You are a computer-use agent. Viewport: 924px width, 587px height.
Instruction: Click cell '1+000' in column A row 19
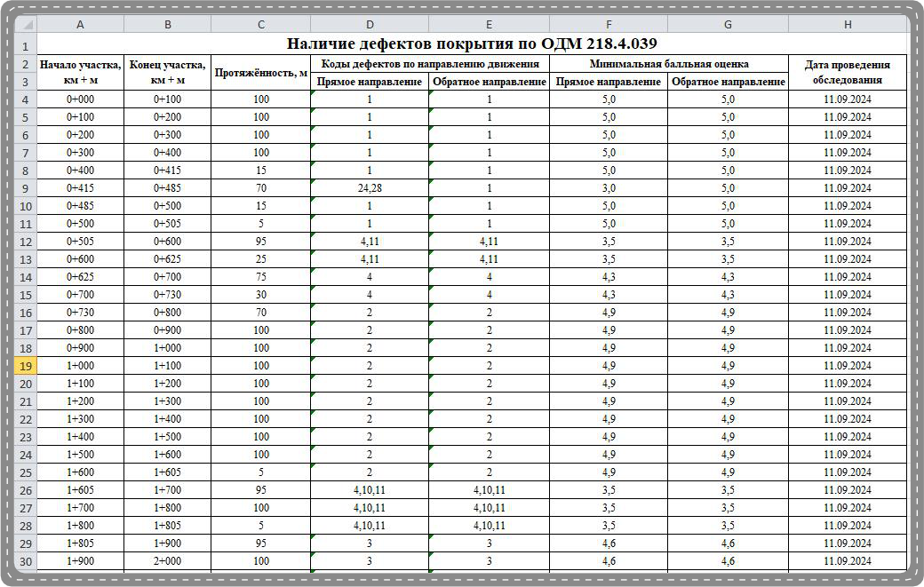coord(80,366)
